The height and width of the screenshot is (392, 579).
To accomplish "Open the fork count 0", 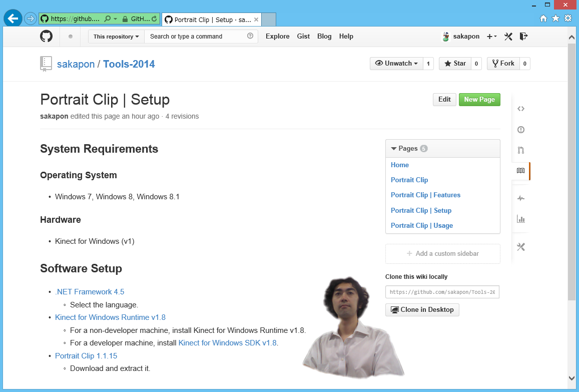I will [x=525, y=64].
